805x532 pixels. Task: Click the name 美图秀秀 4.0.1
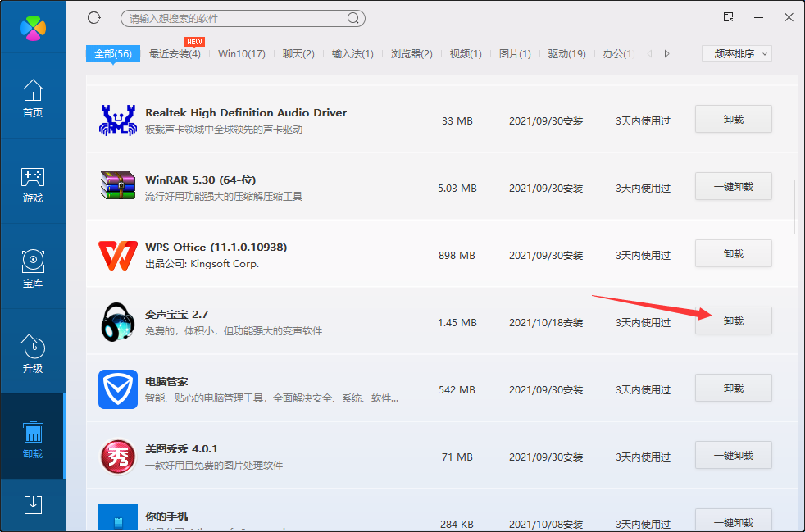[181, 449]
